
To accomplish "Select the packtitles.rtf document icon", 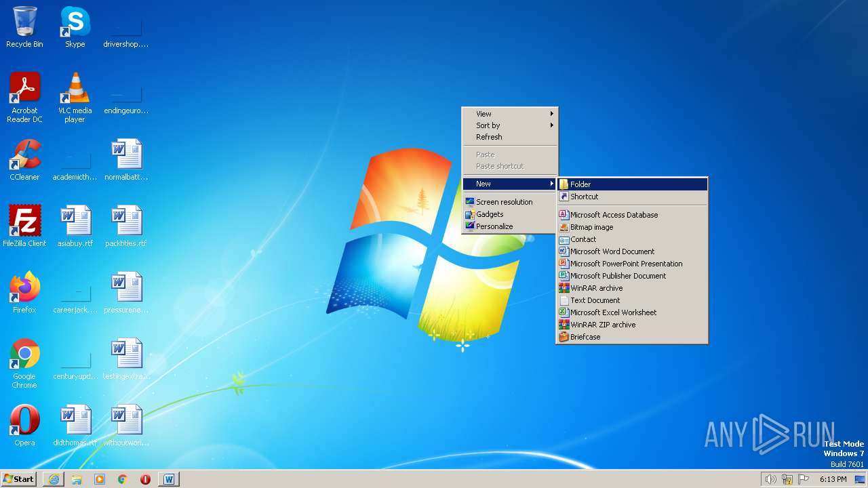I will 125,226.
